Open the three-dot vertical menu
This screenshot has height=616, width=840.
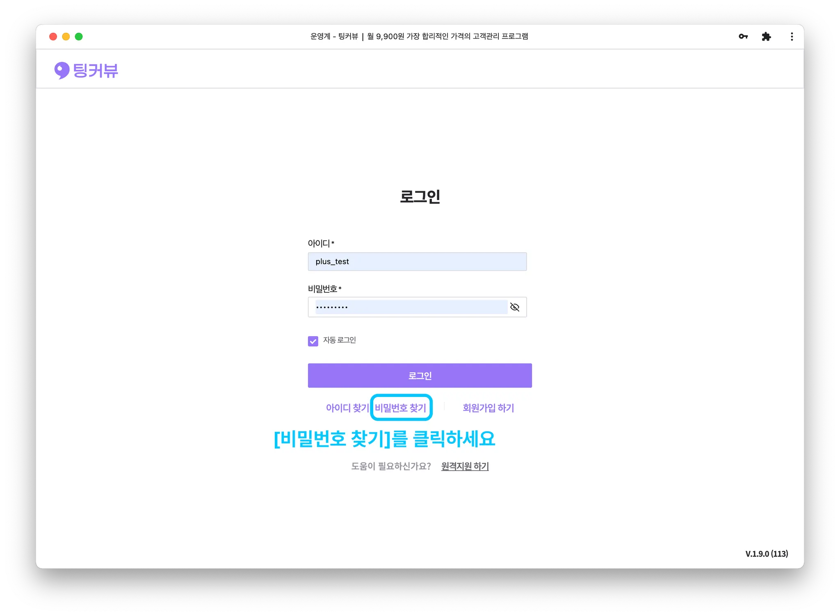792,37
